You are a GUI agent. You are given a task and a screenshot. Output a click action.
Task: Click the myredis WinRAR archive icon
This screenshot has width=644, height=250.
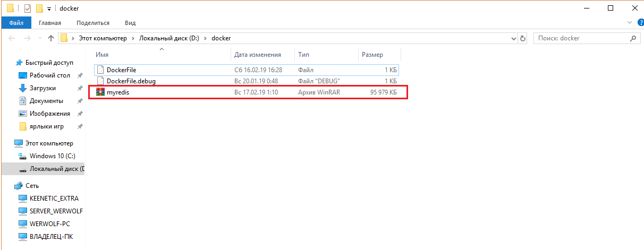click(x=100, y=92)
